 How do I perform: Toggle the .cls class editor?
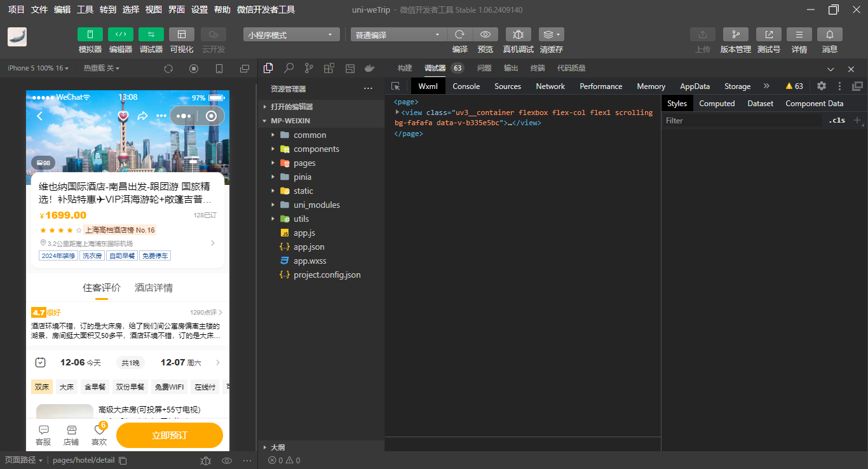[x=837, y=120]
